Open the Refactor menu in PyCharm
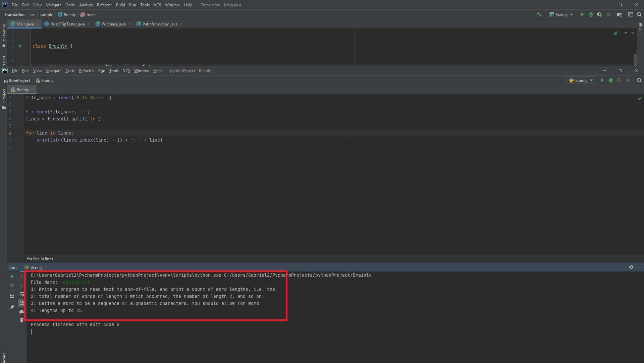The width and height of the screenshot is (644, 363). [x=86, y=71]
